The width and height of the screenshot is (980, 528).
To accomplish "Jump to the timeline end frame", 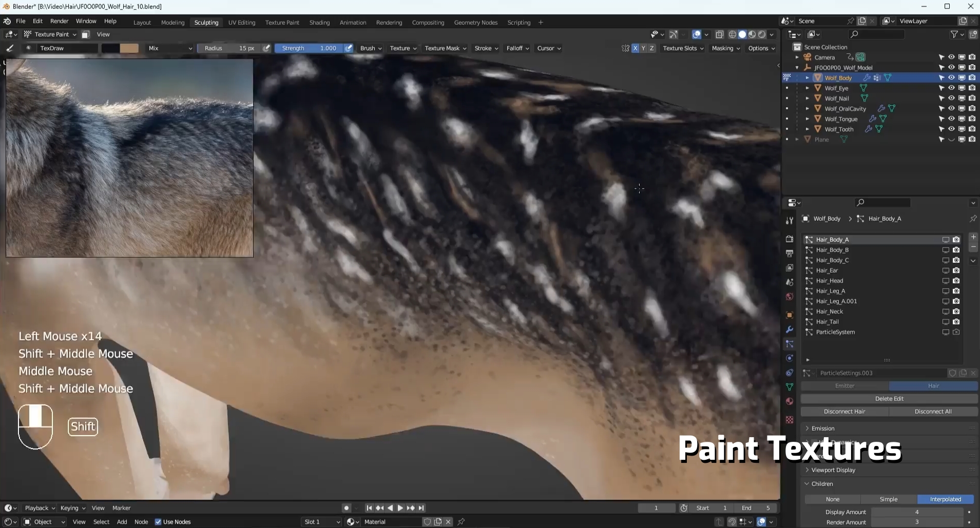I will [421, 508].
